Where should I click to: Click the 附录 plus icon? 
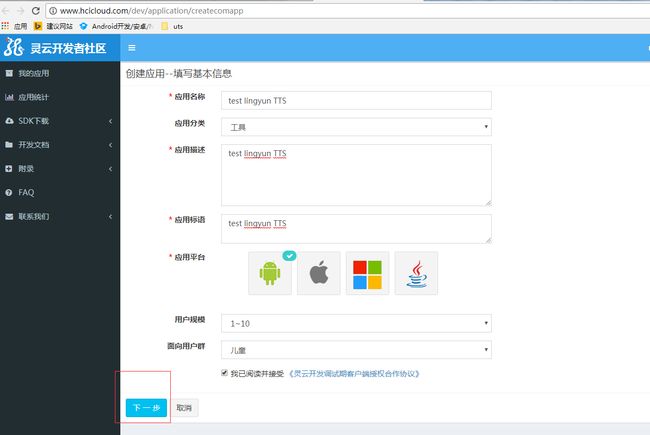click(9, 168)
